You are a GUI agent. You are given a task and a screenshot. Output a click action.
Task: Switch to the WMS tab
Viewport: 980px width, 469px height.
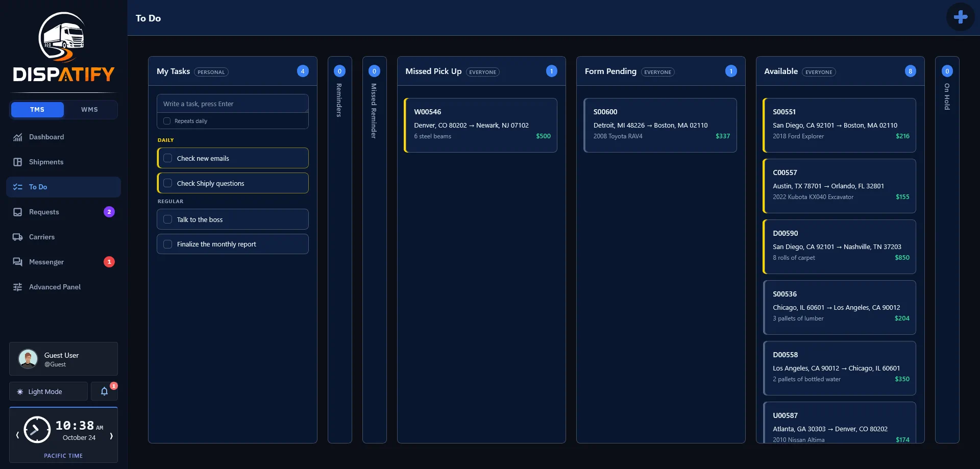(x=90, y=110)
